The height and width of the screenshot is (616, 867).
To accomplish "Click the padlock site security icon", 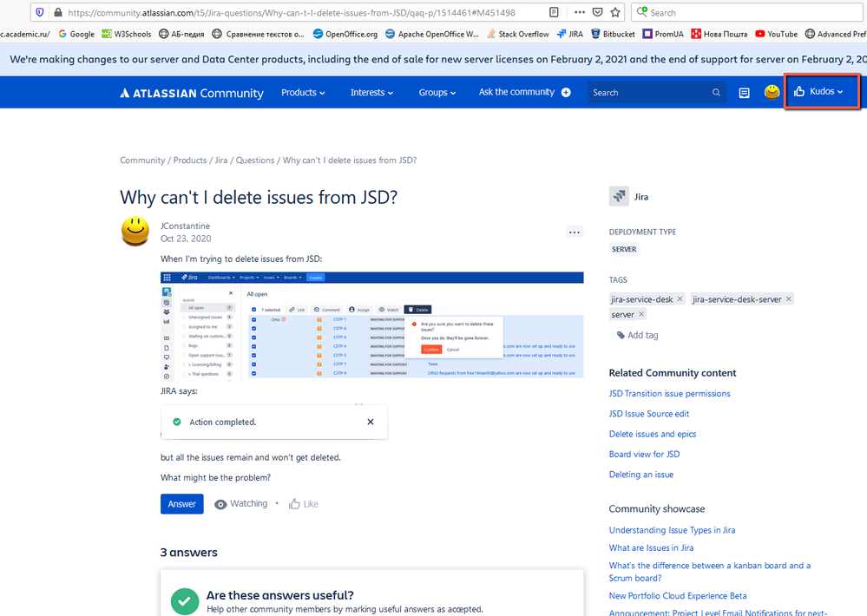I will (57, 12).
